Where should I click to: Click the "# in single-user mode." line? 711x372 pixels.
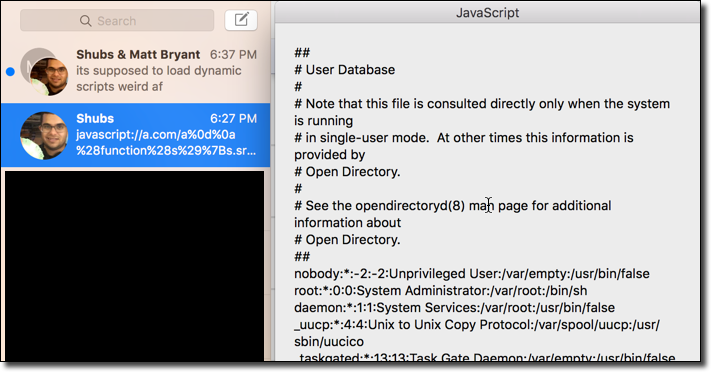[463, 138]
